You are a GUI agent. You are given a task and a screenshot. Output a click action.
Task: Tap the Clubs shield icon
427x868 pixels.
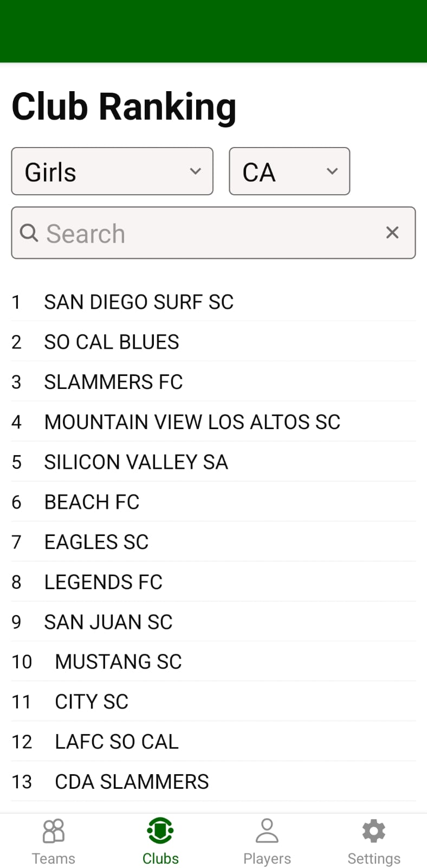pyautogui.click(x=160, y=831)
